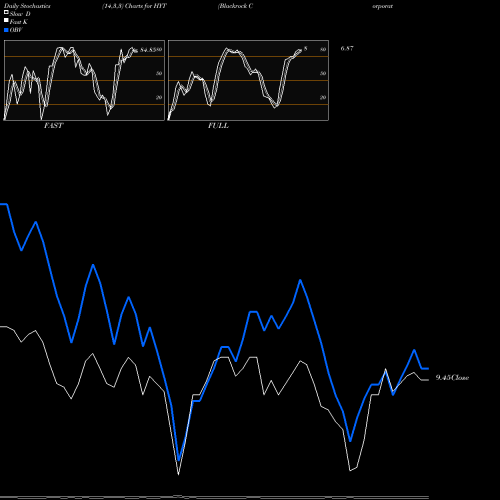Click the 20 axis label in FAST chart
This screenshot has width=500, height=500.
(159, 97)
